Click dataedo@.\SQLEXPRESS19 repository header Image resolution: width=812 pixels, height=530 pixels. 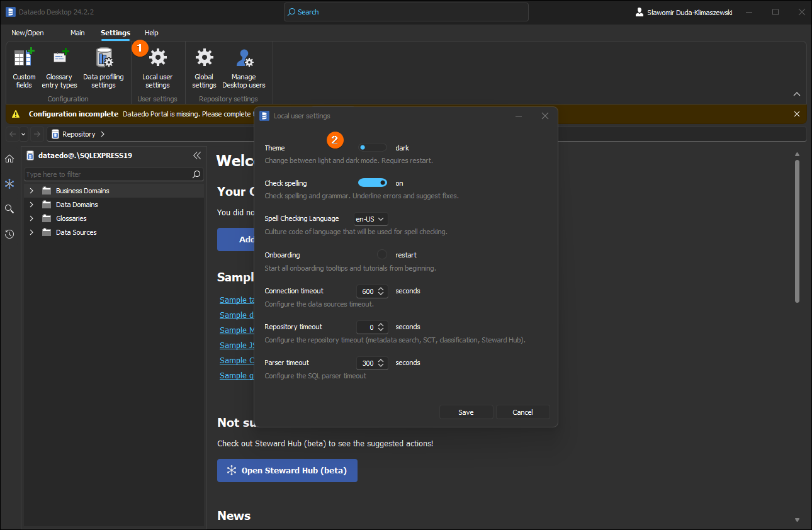[85, 155]
